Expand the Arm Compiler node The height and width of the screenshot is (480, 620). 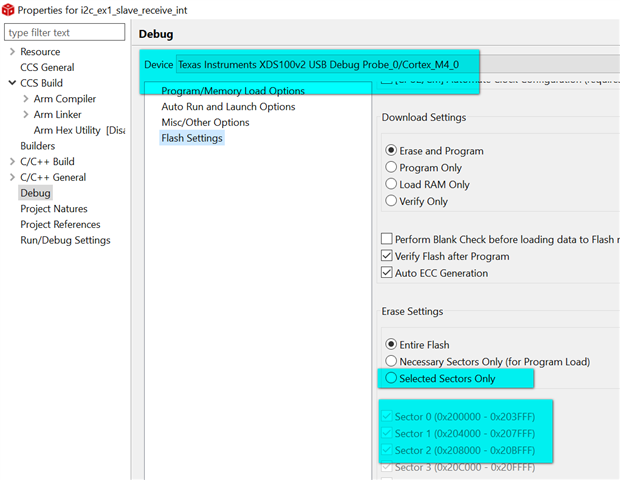tap(25, 99)
